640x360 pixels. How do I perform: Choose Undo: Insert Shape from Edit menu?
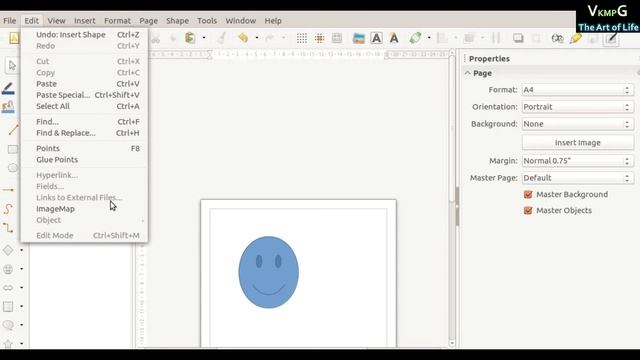point(84,35)
